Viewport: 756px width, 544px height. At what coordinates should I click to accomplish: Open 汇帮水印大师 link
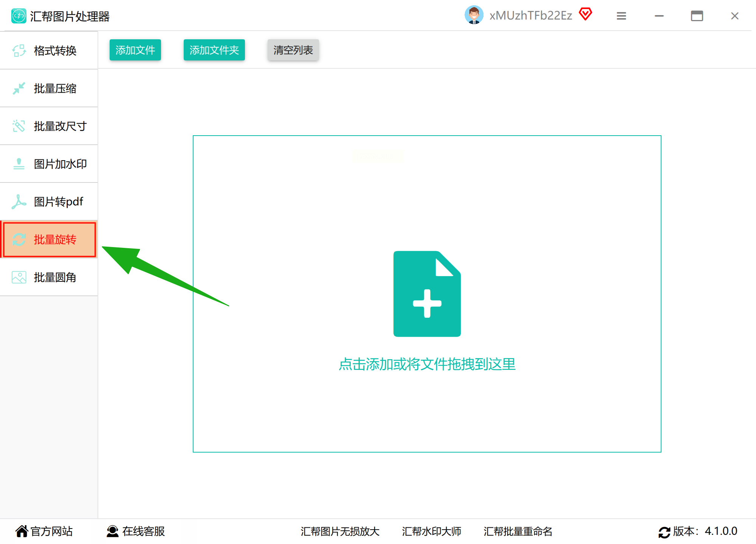click(x=431, y=531)
